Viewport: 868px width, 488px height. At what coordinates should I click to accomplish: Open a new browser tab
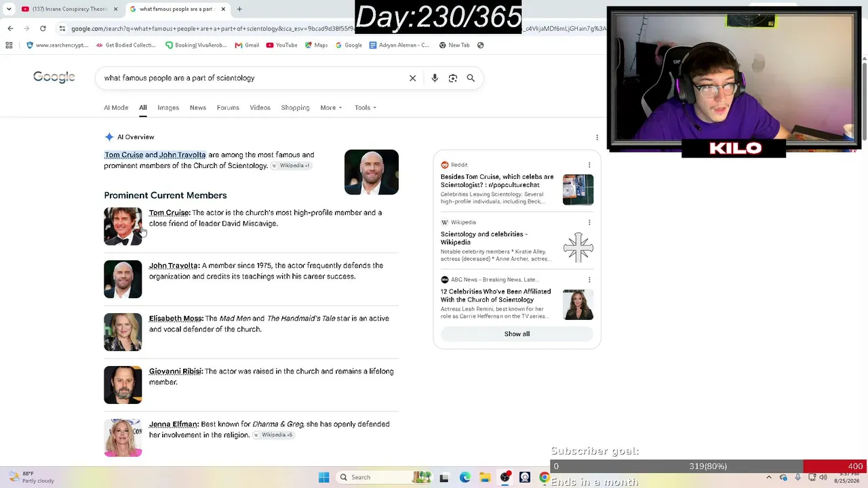239,9
